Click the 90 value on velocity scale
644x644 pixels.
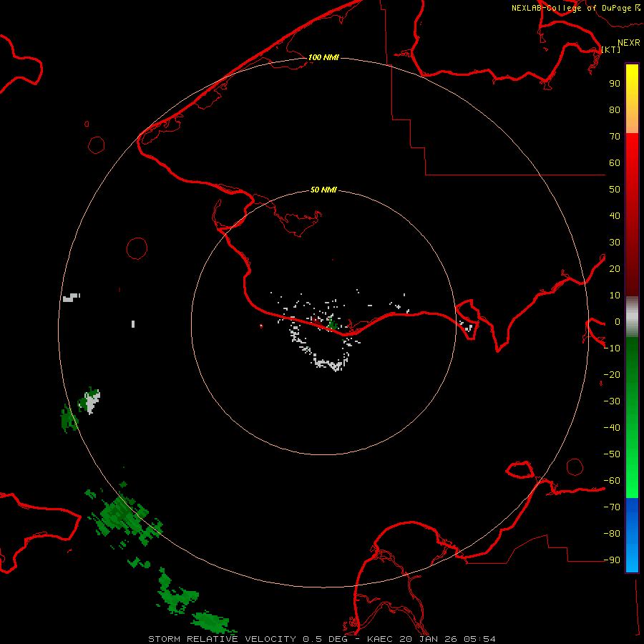pos(615,84)
